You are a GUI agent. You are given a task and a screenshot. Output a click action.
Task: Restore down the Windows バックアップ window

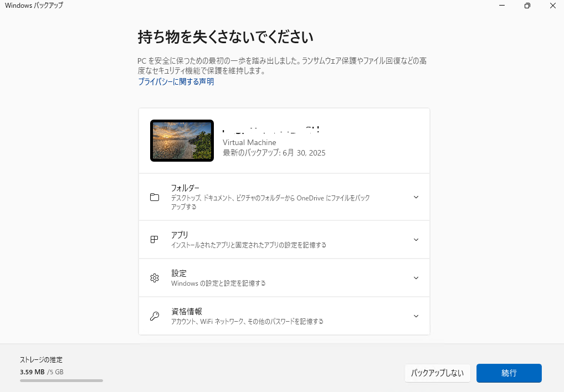pyautogui.click(x=527, y=6)
